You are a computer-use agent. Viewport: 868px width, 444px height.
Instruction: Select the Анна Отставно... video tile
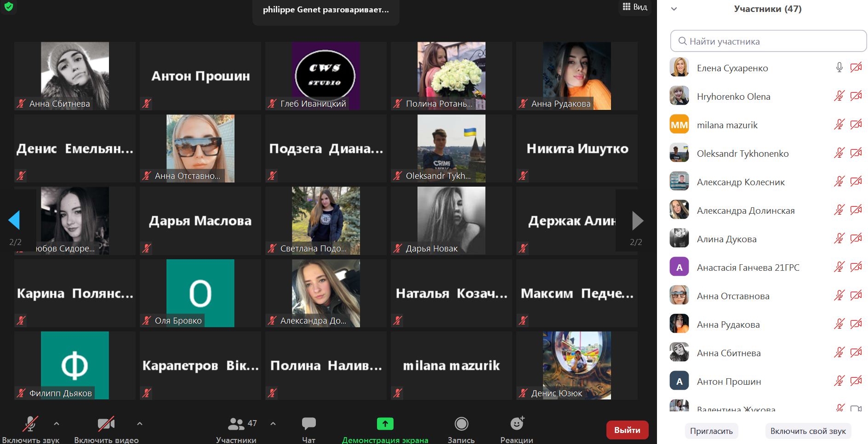[x=200, y=148]
